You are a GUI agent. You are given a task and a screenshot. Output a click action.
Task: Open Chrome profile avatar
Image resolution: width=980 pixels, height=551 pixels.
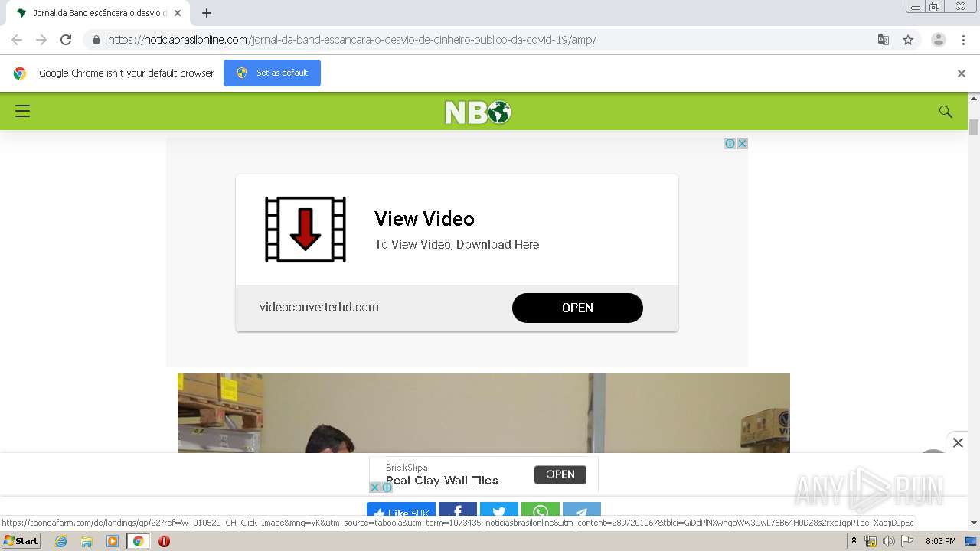(x=939, y=40)
